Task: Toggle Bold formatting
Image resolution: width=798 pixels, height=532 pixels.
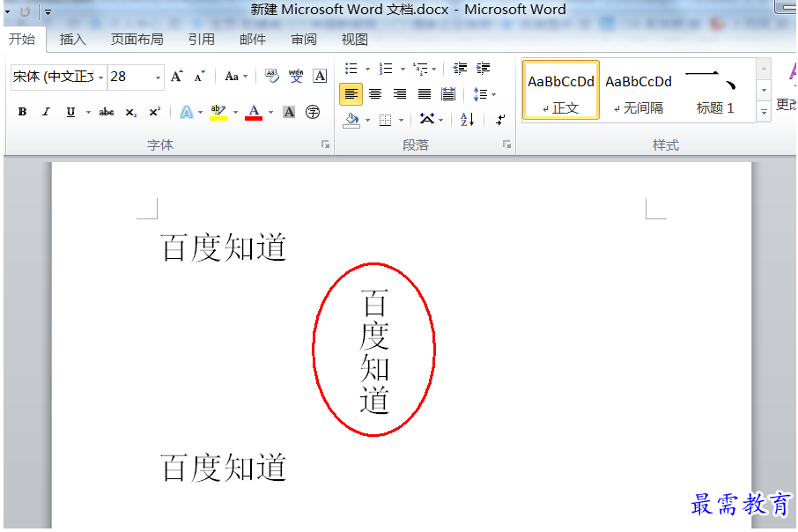Action: point(22,112)
